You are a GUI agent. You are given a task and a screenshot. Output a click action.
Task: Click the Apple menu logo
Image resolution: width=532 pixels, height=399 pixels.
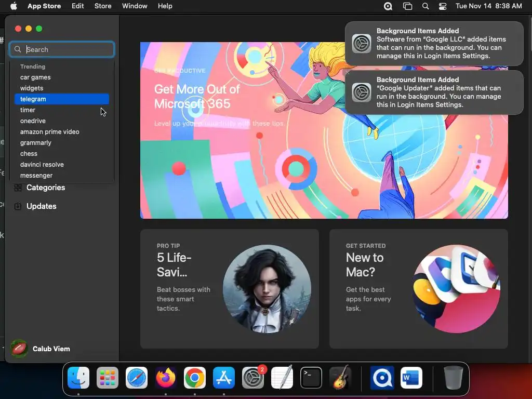pyautogui.click(x=14, y=6)
